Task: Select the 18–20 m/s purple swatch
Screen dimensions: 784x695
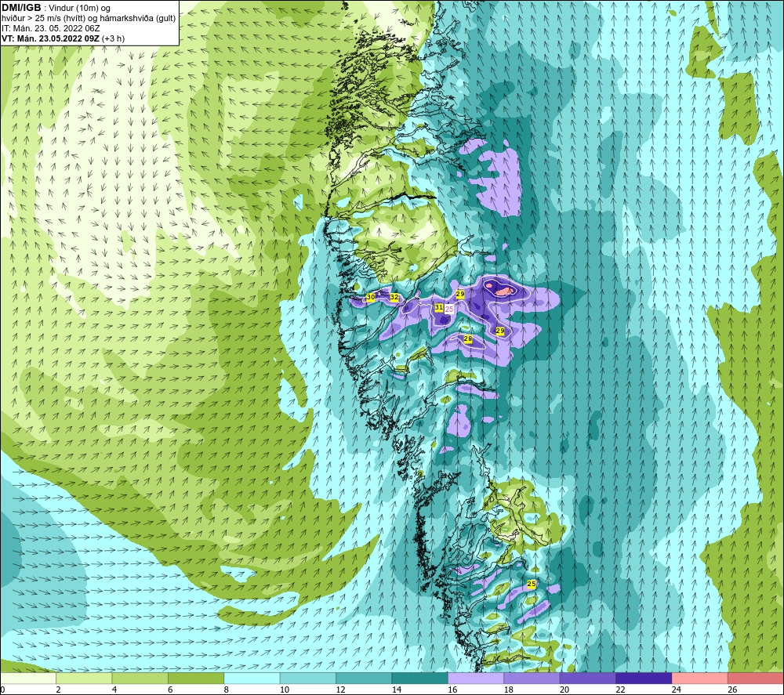Action: coord(532,678)
